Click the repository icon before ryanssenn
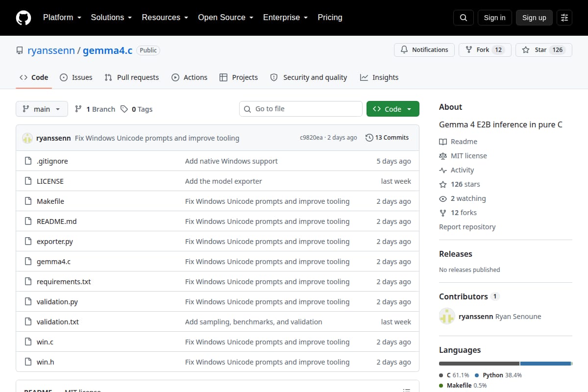The width and height of the screenshot is (588, 392). (x=20, y=50)
